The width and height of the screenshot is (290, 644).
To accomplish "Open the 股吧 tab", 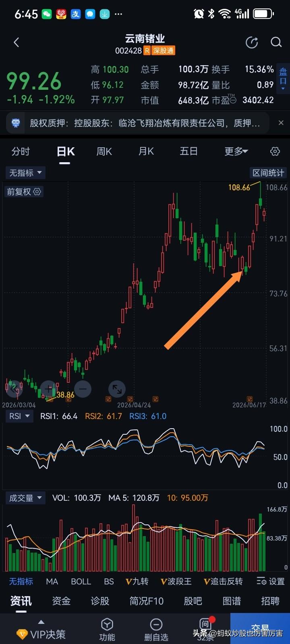I will [x=193, y=601].
